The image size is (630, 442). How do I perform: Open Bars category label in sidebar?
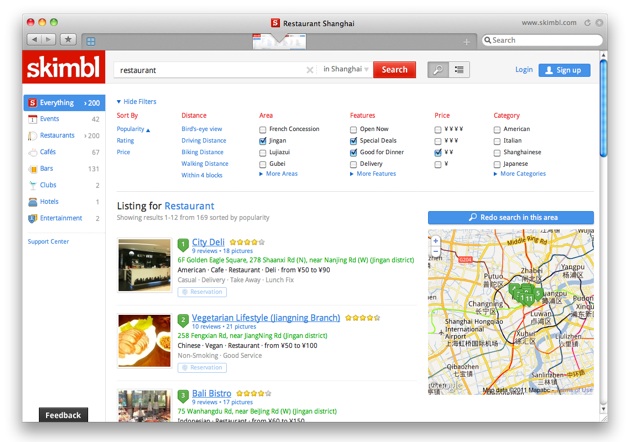47,168
